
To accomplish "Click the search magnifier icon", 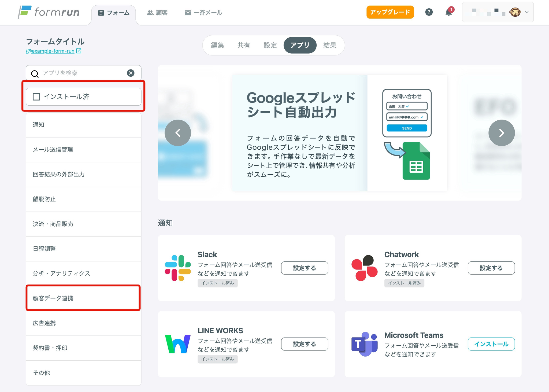I will click(x=35, y=73).
